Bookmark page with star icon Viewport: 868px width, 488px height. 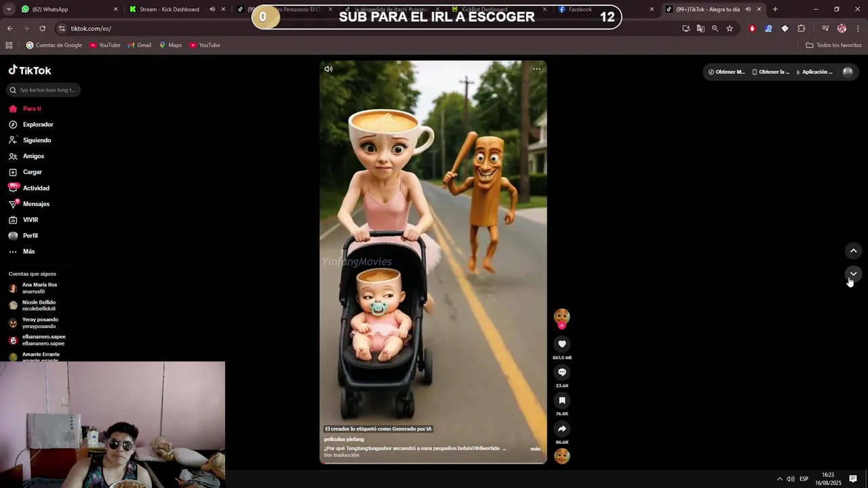(x=730, y=28)
